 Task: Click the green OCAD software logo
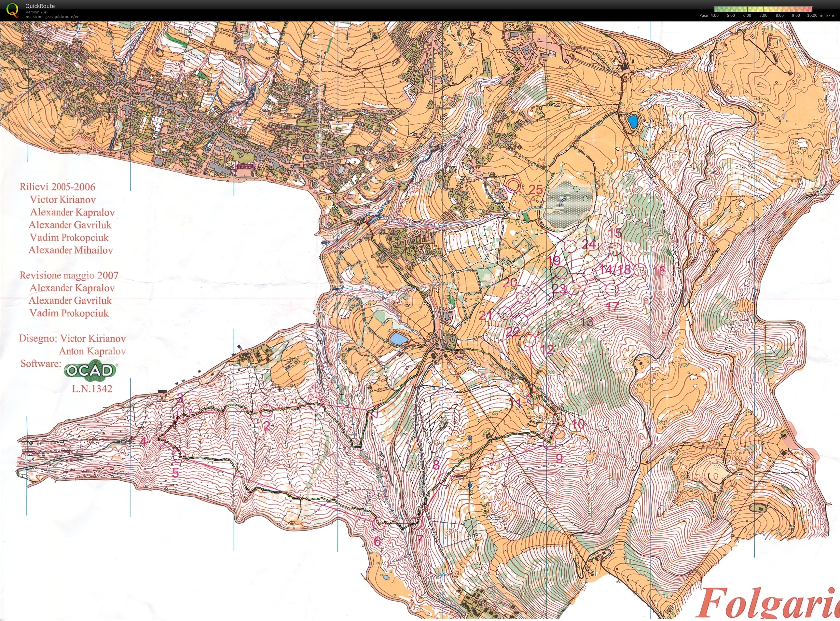90,371
